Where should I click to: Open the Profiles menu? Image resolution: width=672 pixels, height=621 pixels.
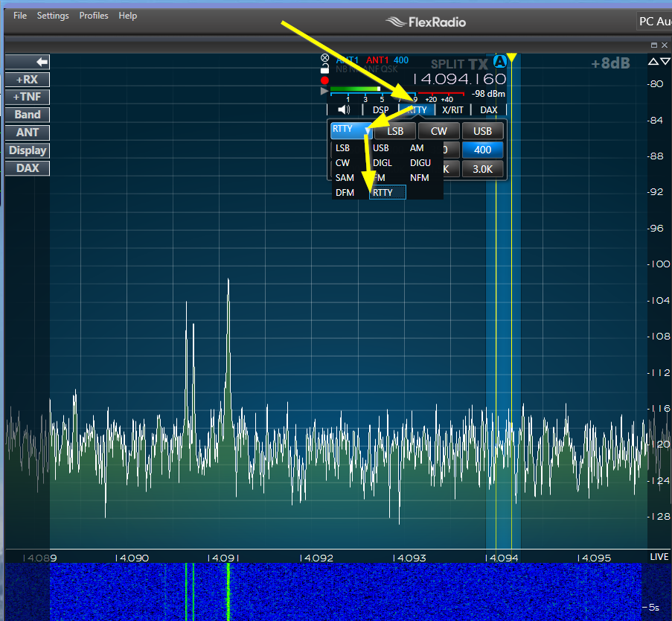[x=94, y=16]
